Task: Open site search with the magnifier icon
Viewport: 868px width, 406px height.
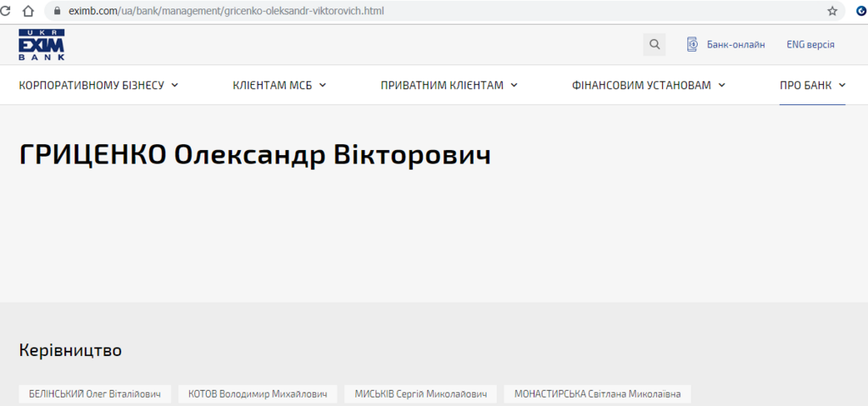Action: click(654, 45)
